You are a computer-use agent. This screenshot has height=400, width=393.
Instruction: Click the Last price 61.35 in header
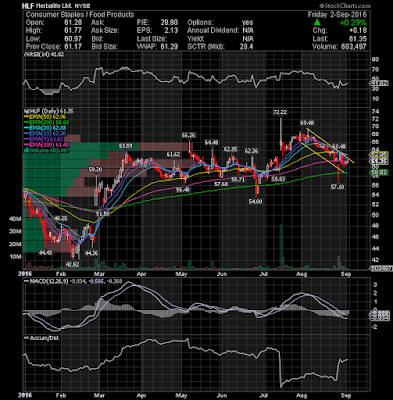358,39
